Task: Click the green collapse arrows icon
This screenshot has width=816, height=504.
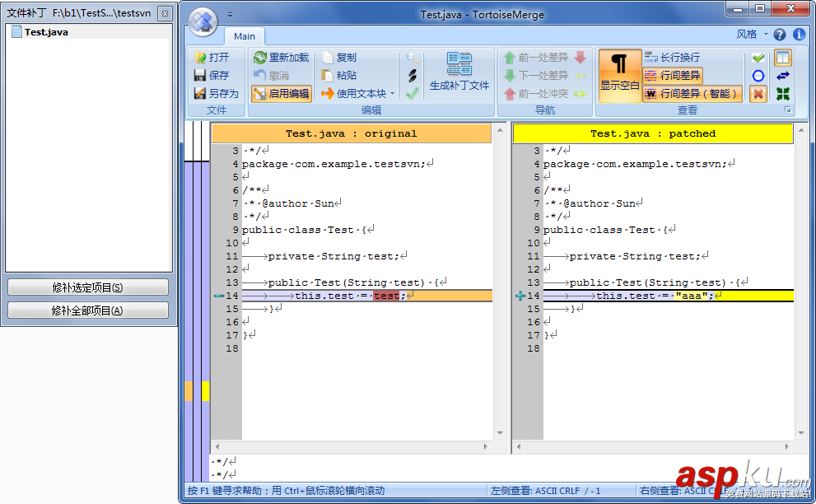Action: pyautogui.click(x=783, y=94)
